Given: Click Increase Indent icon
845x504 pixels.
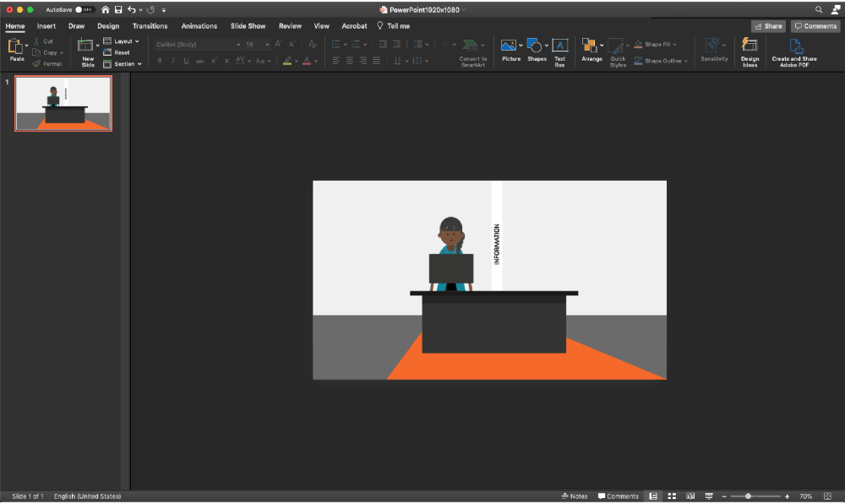Looking at the screenshot, I should (x=396, y=44).
